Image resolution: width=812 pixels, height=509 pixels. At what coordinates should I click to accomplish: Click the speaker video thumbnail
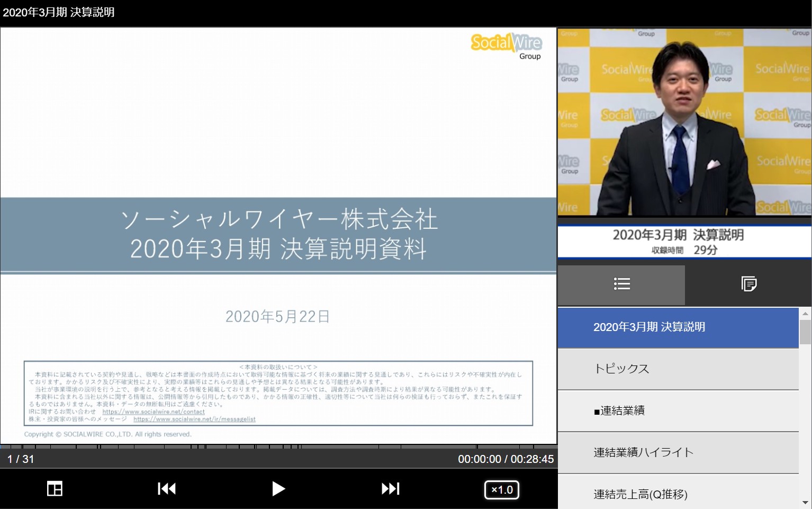coord(684,122)
